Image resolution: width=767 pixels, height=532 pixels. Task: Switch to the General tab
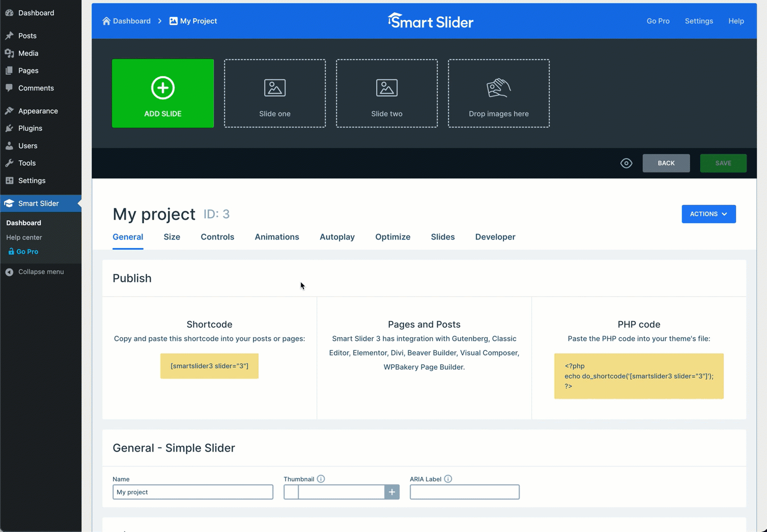128,237
